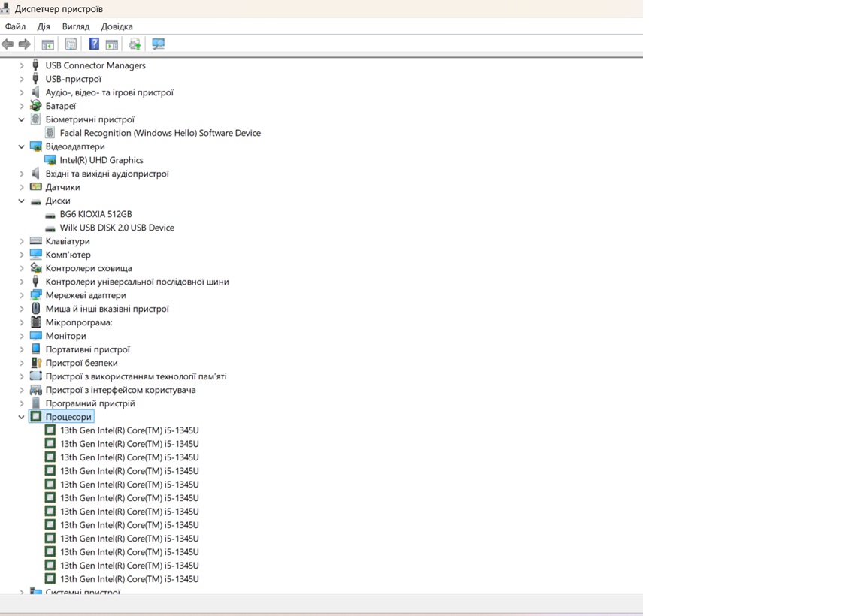
Task: Collapse the Диски category
Action: pyautogui.click(x=22, y=201)
